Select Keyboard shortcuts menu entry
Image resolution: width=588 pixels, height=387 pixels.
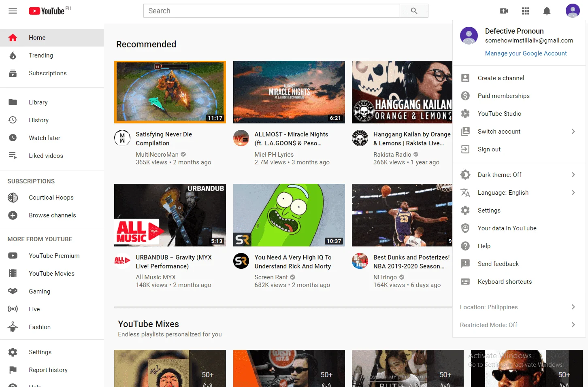click(519, 282)
